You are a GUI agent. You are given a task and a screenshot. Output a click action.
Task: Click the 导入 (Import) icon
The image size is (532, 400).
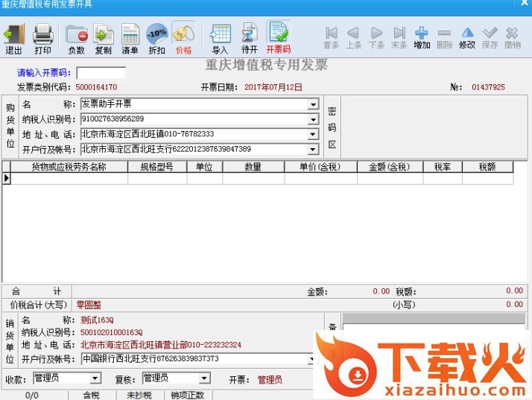220,38
